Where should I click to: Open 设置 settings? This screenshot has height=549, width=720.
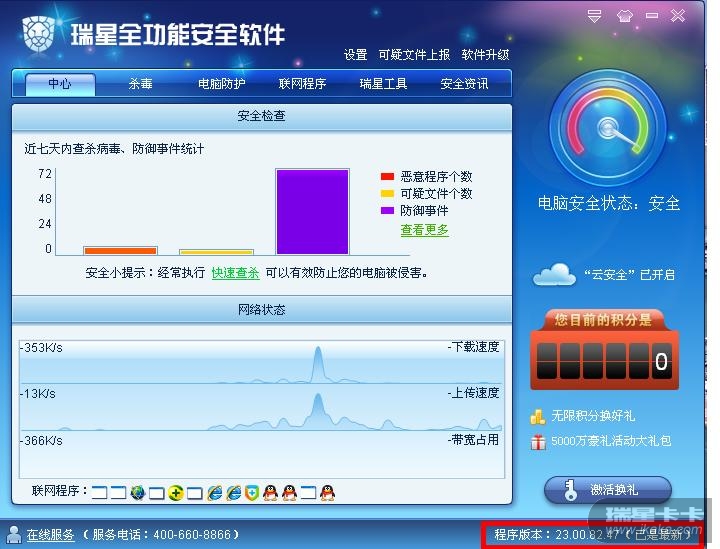point(355,55)
